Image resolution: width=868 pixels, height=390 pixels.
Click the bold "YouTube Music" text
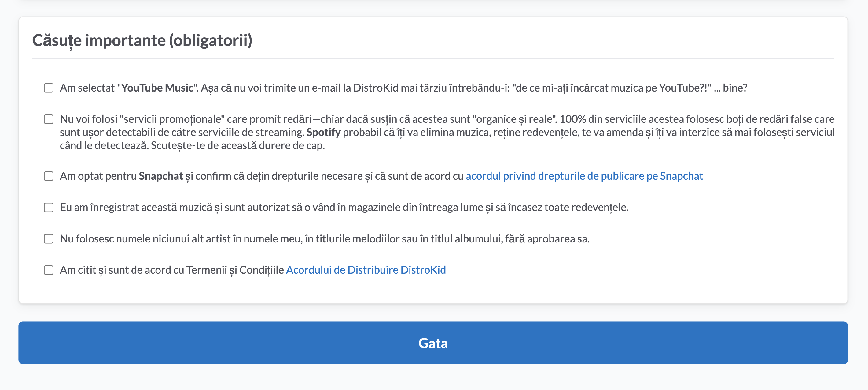tap(157, 88)
